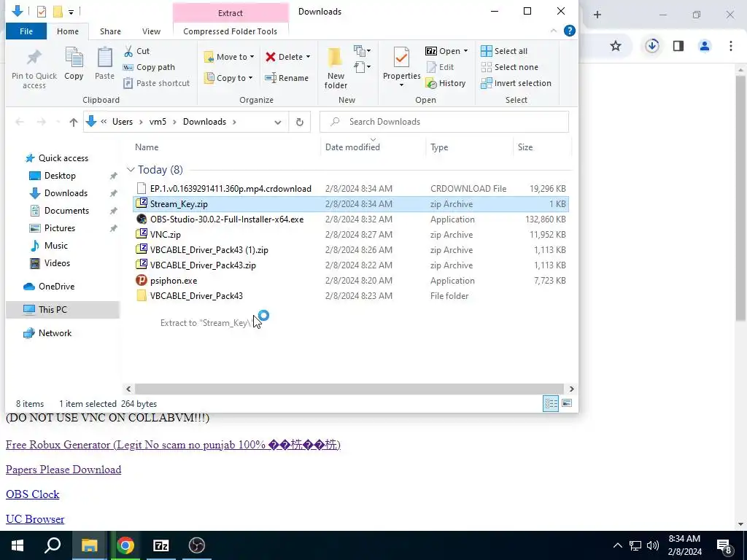Viewport: 747px width, 560px height.
Task: Open Explorer Help icon
Action: 569,31
